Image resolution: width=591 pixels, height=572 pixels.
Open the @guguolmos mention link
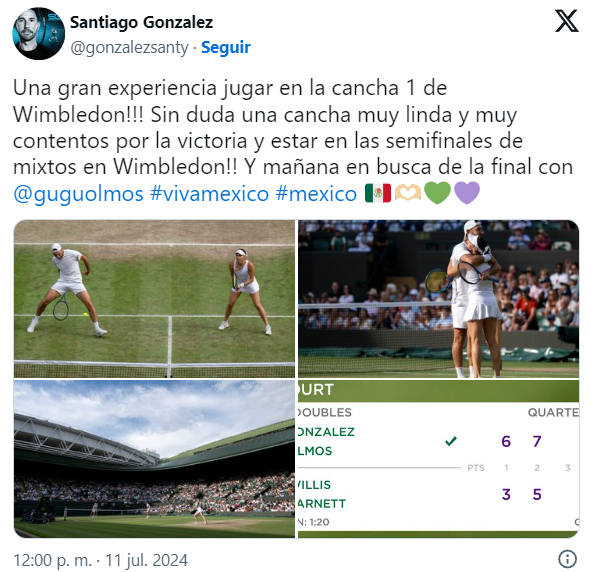(78, 194)
